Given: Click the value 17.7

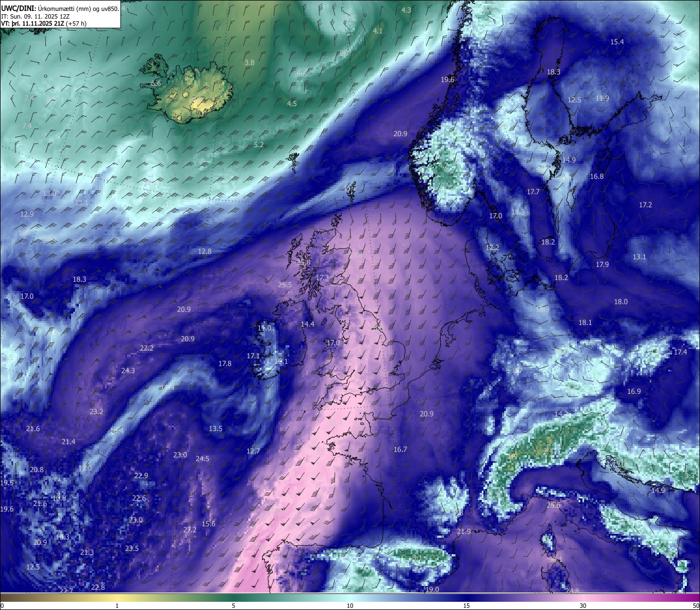Looking at the screenshot, I should 533,192.
